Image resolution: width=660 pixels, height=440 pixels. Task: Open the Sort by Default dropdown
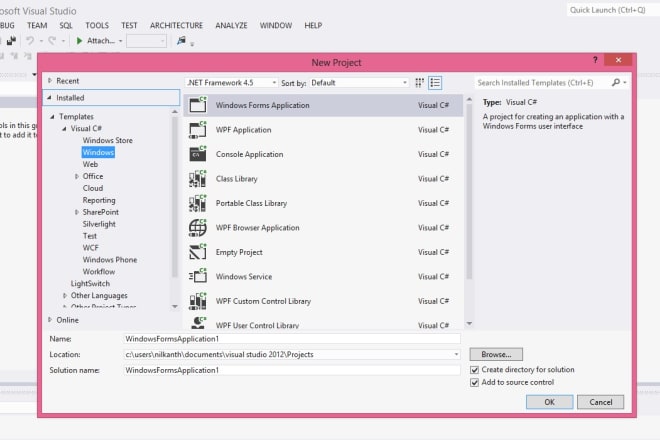(x=359, y=83)
